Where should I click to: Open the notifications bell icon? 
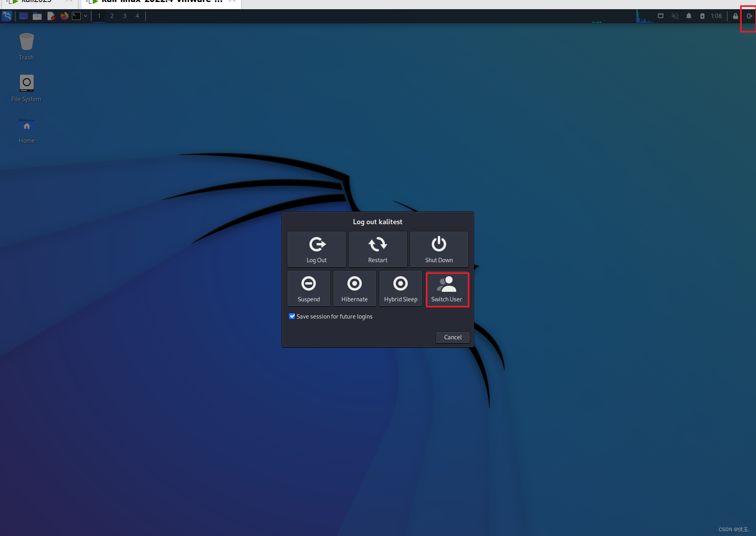point(689,16)
